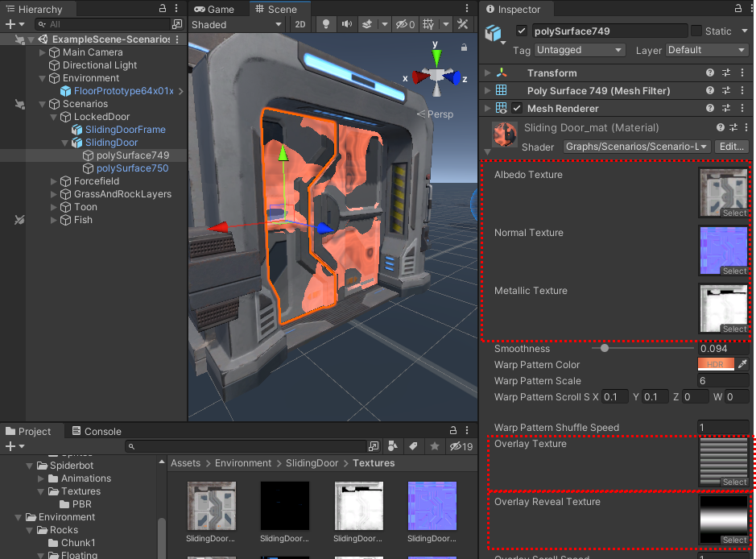The width and height of the screenshot is (756, 559).
Task: Switch to the Console tab
Action: click(x=97, y=431)
